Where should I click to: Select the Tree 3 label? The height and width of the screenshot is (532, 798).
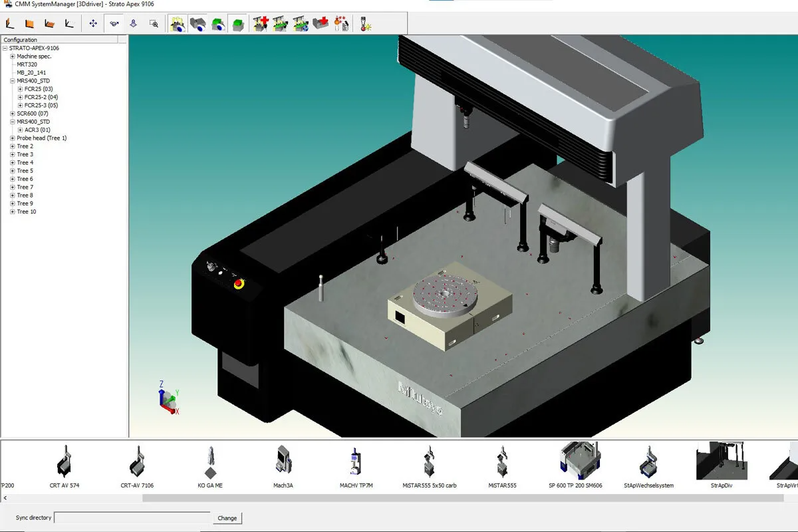pos(25,154)
